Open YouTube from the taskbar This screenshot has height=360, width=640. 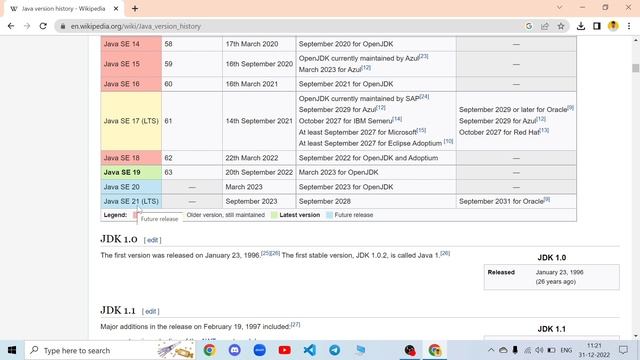pos(284,350)
